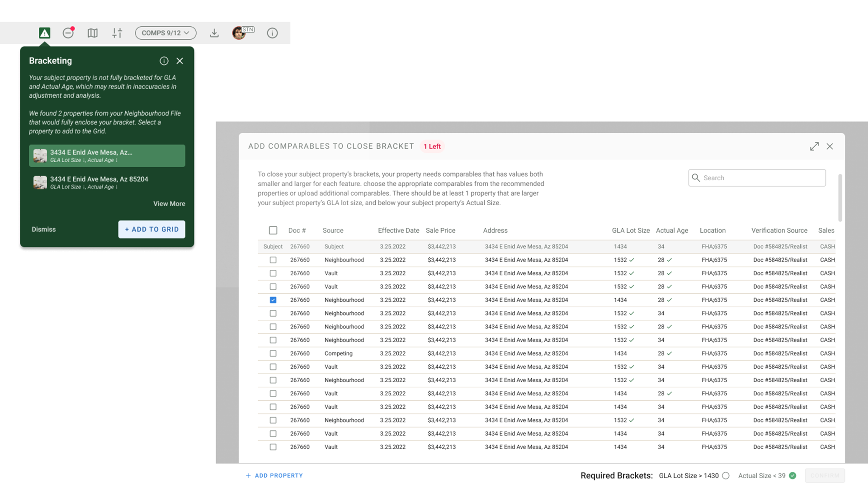
Task: Click the adjustment sliders icon in toolbar
Action: (x=117, y=33)
